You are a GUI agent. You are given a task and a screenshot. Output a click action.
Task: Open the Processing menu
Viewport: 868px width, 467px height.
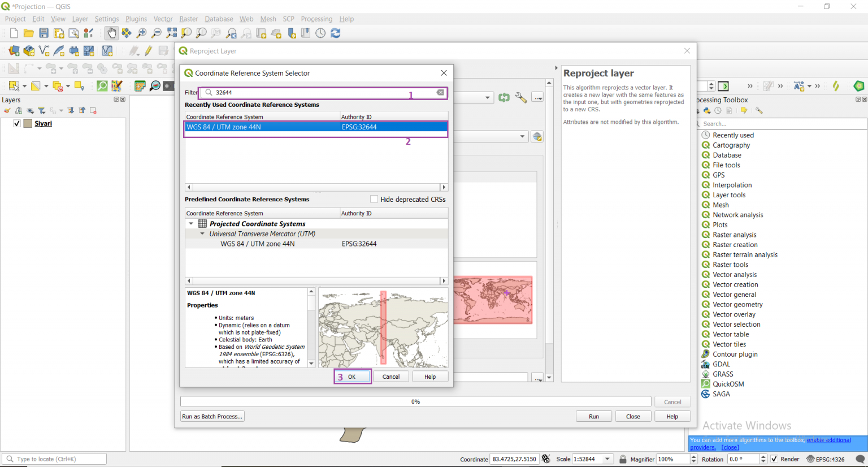[316, 19]
